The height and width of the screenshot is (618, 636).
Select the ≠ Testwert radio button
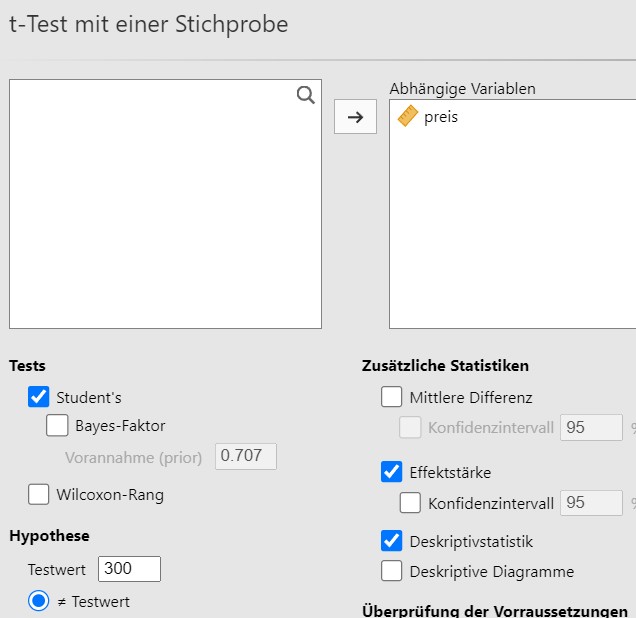coord(39,601)
